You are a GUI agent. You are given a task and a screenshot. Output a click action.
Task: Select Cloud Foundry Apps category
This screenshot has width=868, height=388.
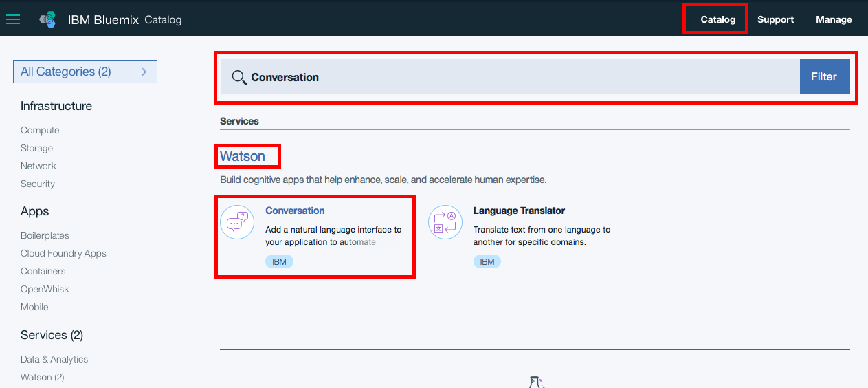coord(63,253)
